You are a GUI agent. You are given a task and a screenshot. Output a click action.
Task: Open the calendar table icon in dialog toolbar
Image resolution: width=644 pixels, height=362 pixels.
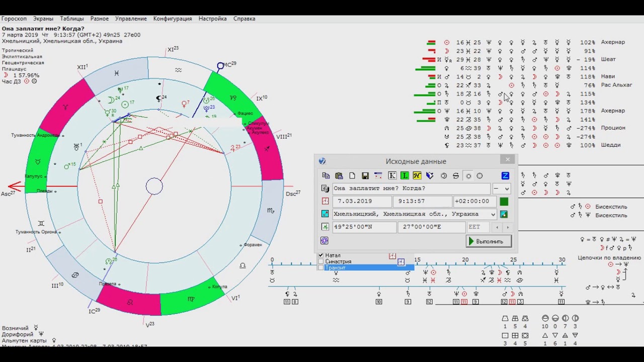[378, 175]
